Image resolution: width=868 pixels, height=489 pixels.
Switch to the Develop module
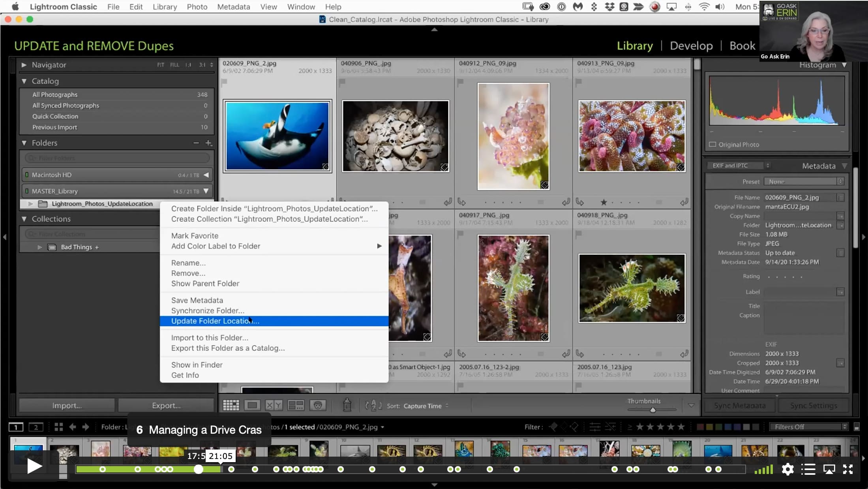coord(691,46)
